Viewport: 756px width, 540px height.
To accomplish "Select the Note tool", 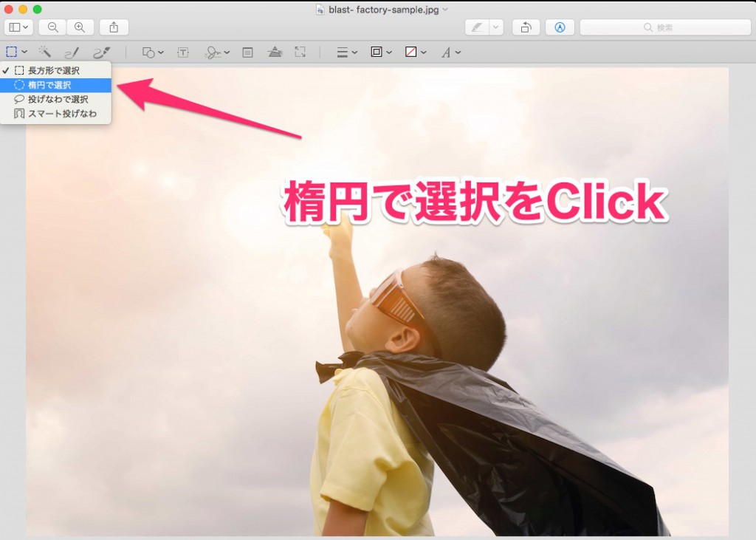I will (x=248, y=52).
